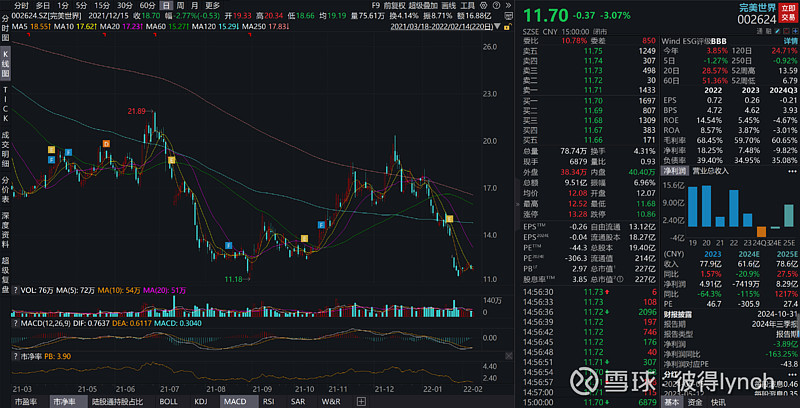
Task: Open TICK view in left sidebar
Action: tap(6, 105)
